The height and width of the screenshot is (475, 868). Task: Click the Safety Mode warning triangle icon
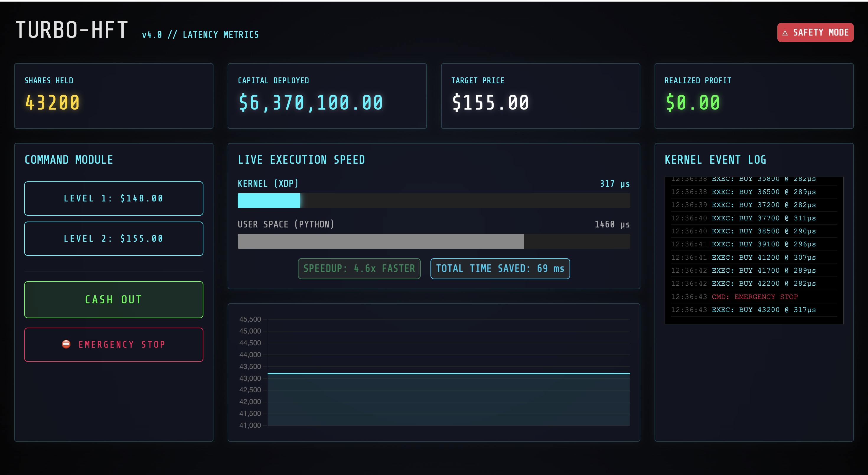pyautogui.click(x=785, y=33)
